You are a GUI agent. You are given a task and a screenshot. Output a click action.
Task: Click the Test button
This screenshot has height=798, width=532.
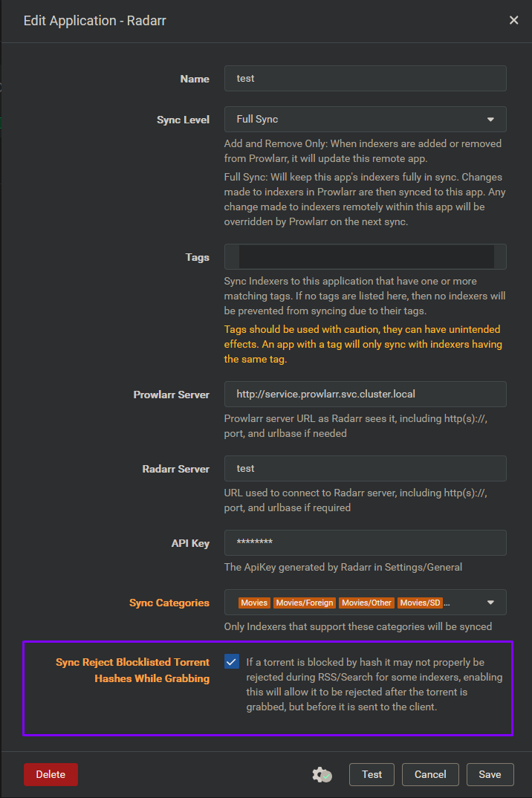(371, 774)
